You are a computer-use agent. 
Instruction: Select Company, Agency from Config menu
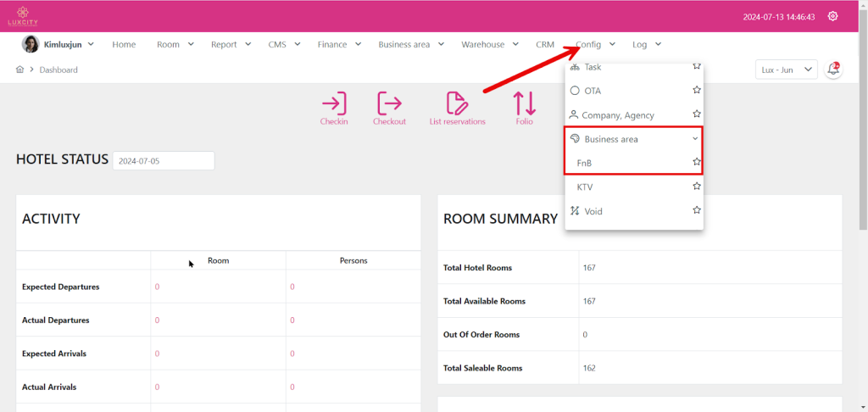pos(617,115)
